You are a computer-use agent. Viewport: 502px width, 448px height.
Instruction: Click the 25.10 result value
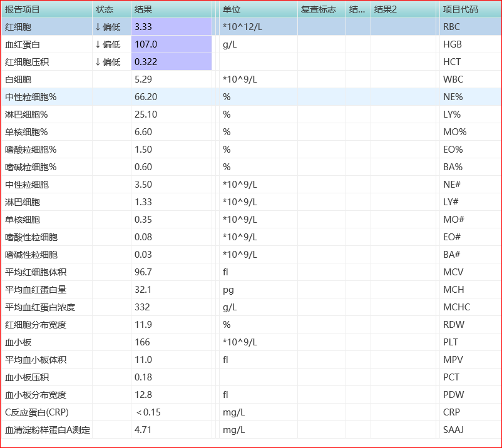(146, 115)
